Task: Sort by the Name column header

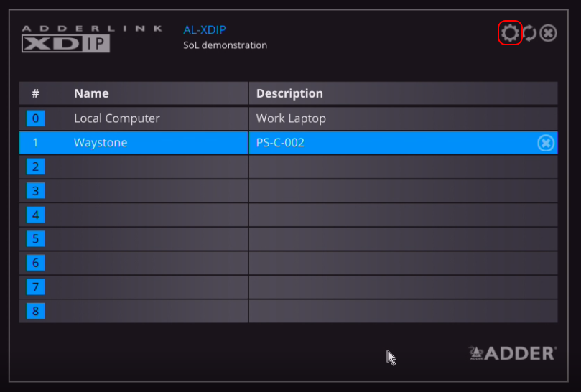Action: pos(91,93)
